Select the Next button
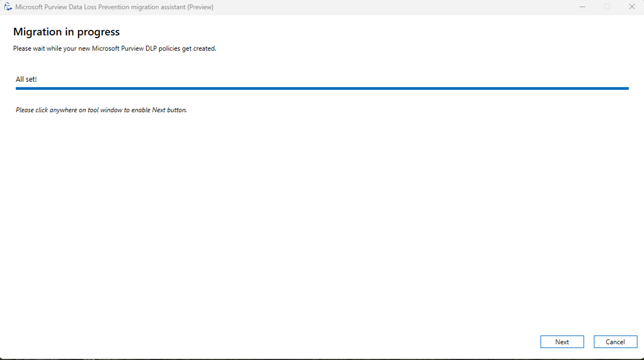The height and width of the screenshot is (360, 644). click(562, 342)
